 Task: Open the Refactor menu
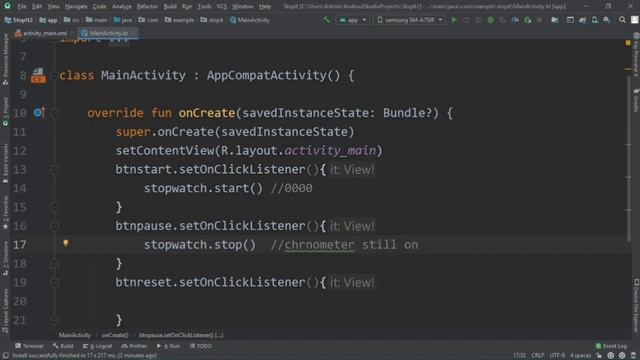147,7
